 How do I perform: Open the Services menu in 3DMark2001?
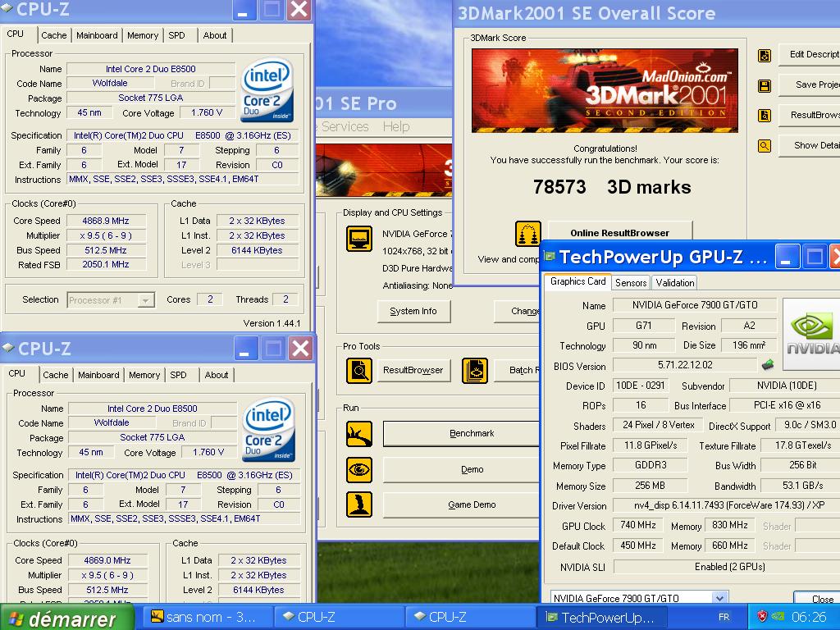(345, 126)
